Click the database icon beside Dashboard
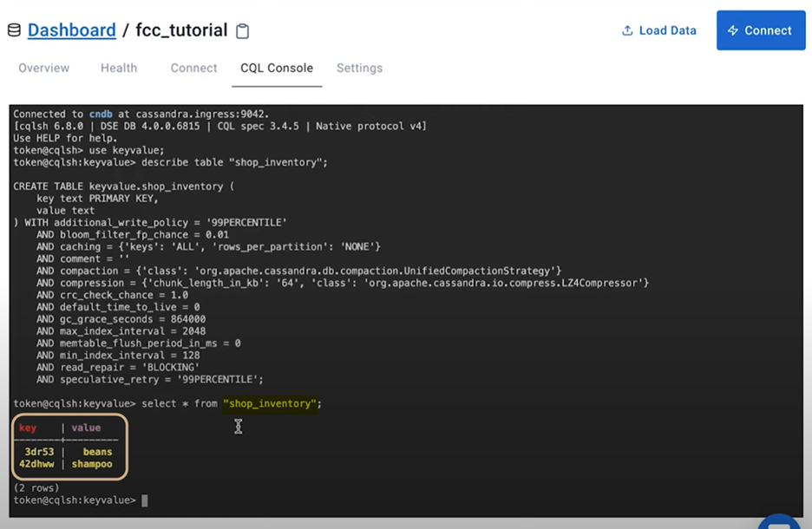This screenshot has width=812, height=529. 14,29
